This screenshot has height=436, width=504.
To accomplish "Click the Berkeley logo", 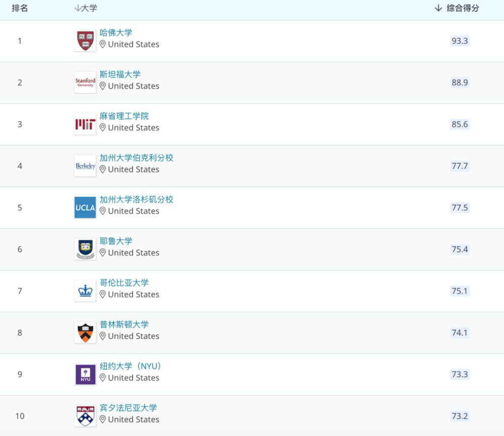I will click(x=85, y=166).
